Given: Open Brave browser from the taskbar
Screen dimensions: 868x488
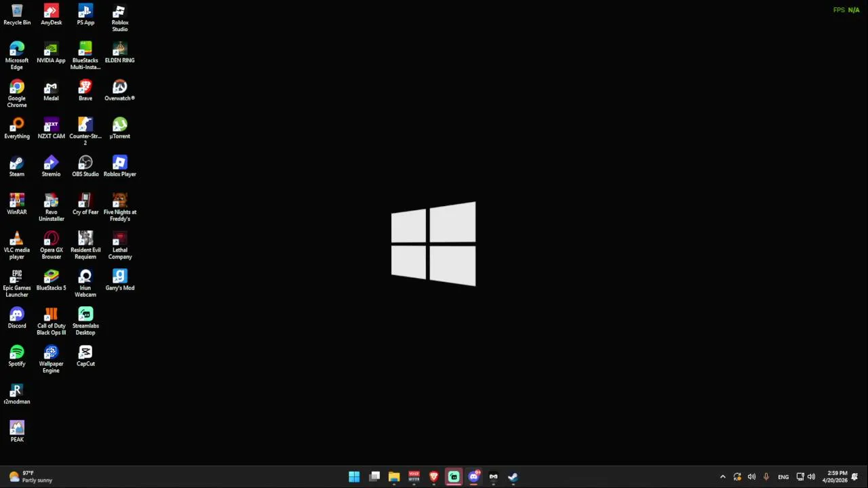Looking at the screenshot, I should point(433,477).
